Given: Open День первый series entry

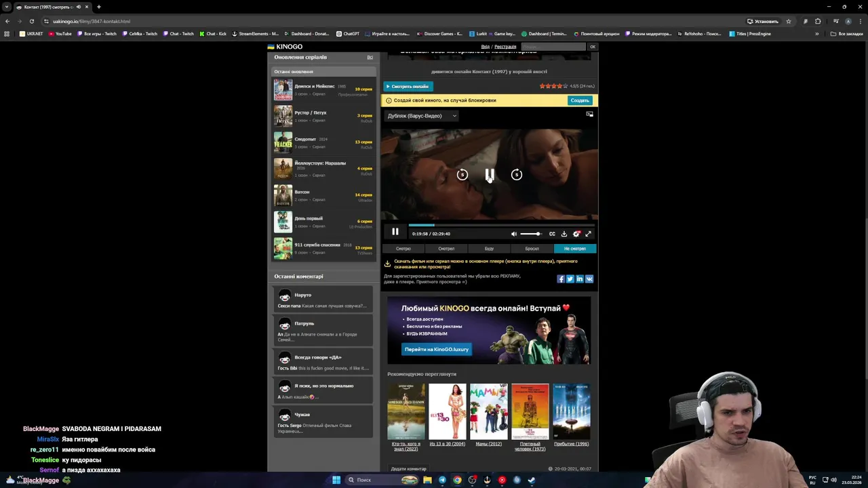Looking at the screenshot, I should point(323,222).
